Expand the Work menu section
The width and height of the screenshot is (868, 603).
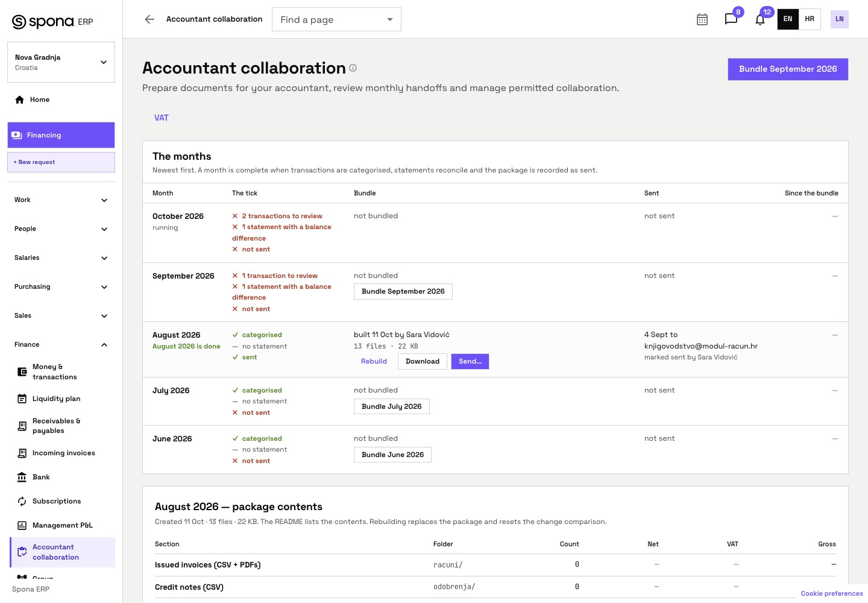click(x=61, y=200)
